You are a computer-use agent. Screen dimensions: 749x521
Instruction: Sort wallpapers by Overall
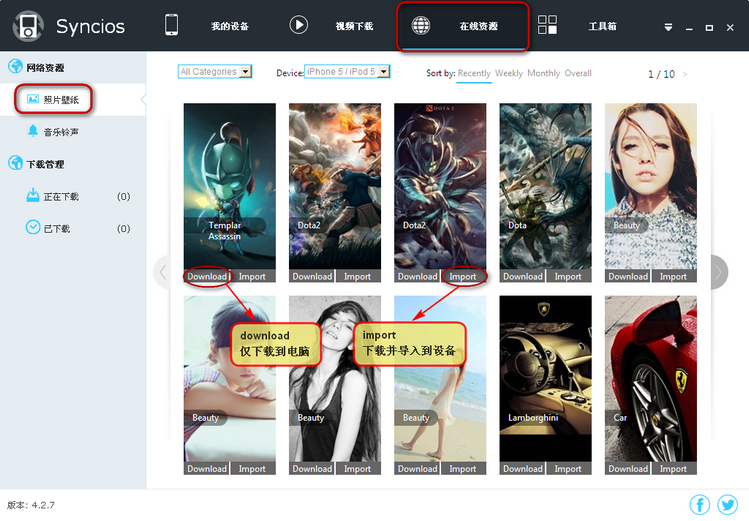[x=578, y=73]
